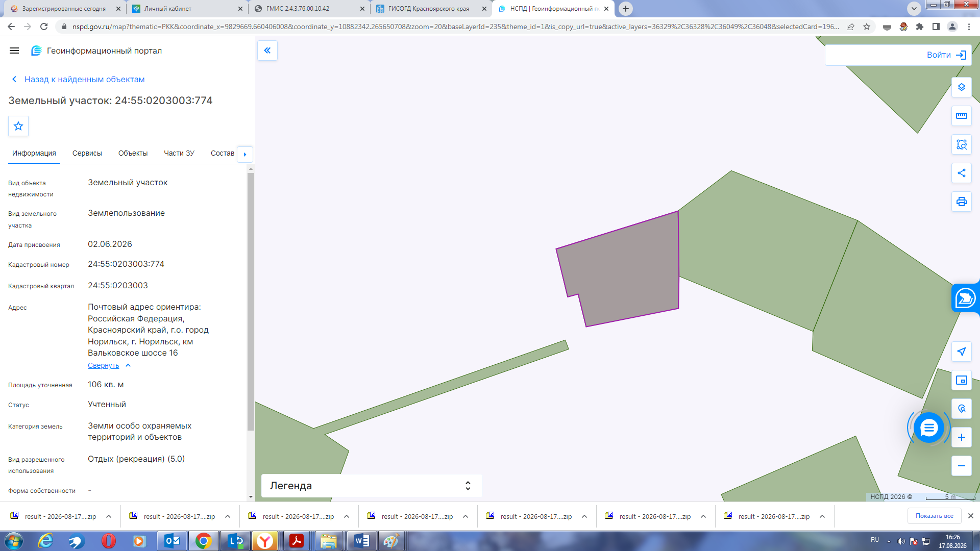Select the cadastral number 24:55:0203003:774 value

[126, 264]
